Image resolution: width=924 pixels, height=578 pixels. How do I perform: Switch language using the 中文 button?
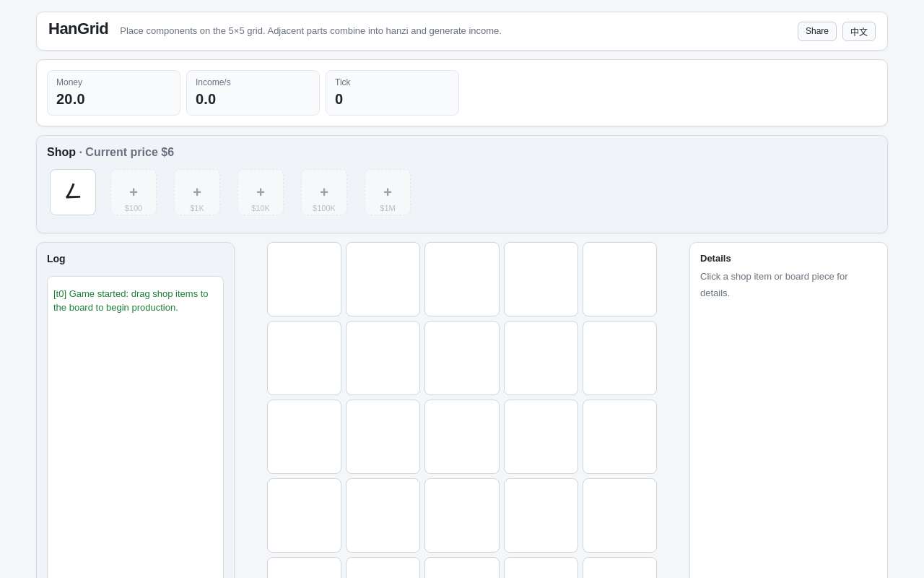[x=859, y=31]
